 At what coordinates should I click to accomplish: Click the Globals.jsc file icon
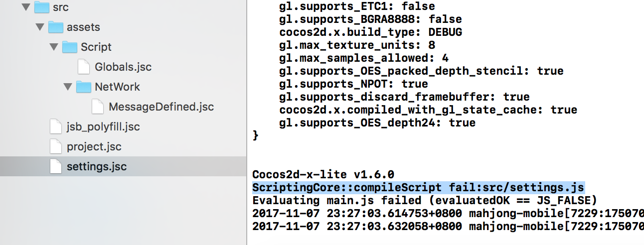(x=84, y=67)
